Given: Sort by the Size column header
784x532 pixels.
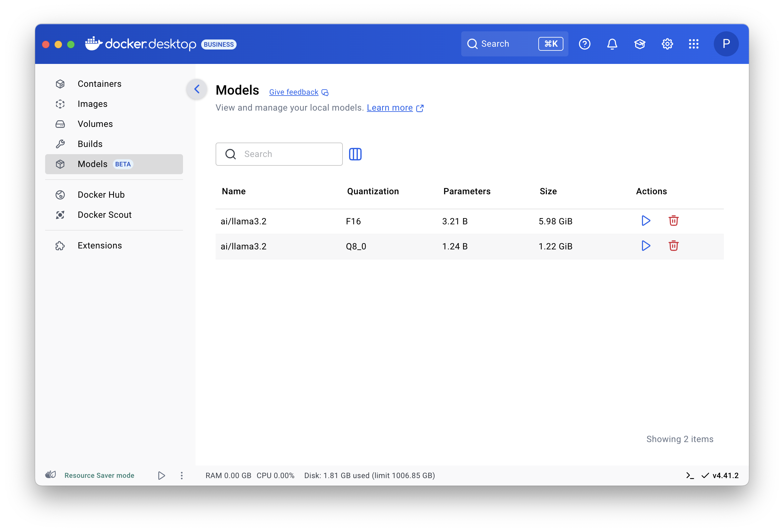Looking at the screenshot, I should point(548,191).
